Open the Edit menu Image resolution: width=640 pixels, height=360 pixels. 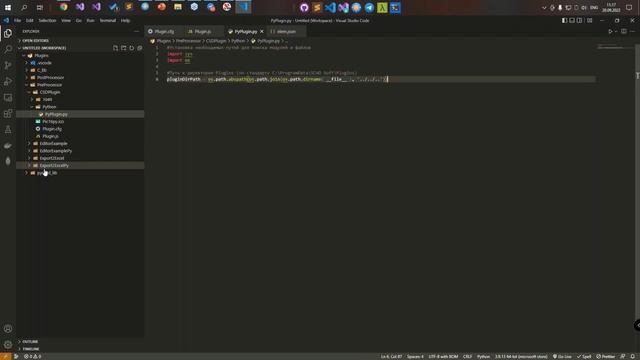pyautogui.click(x=30, y=20)
